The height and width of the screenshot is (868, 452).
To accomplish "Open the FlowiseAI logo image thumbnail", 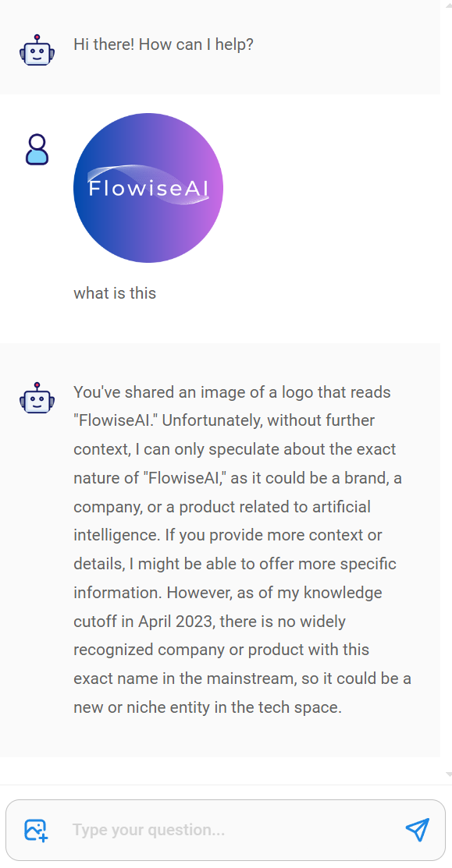I will pyautogui.click(x=148, y=188).
